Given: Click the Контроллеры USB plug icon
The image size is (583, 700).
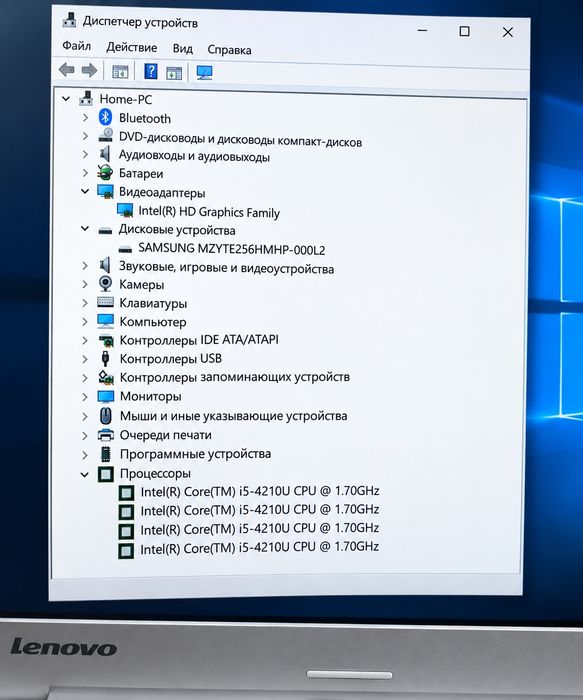Looking at the screenshot, I should (x=105, y=358).
